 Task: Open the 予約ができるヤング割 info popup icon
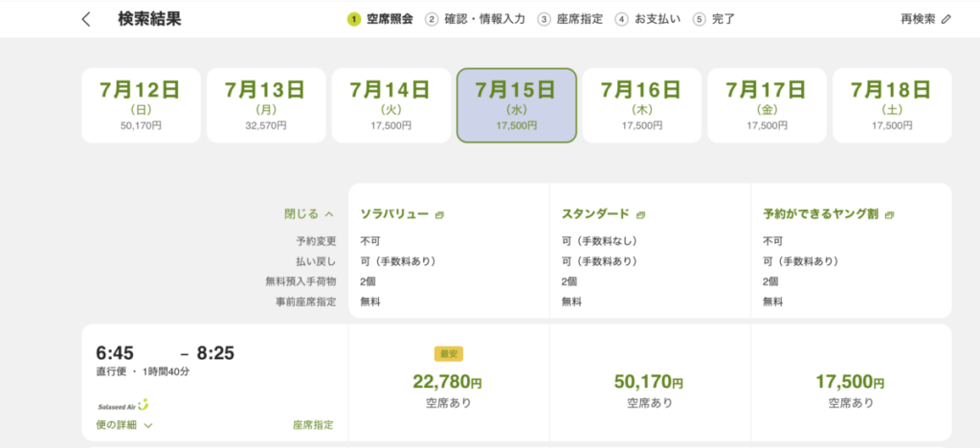(x=889, y=215)
